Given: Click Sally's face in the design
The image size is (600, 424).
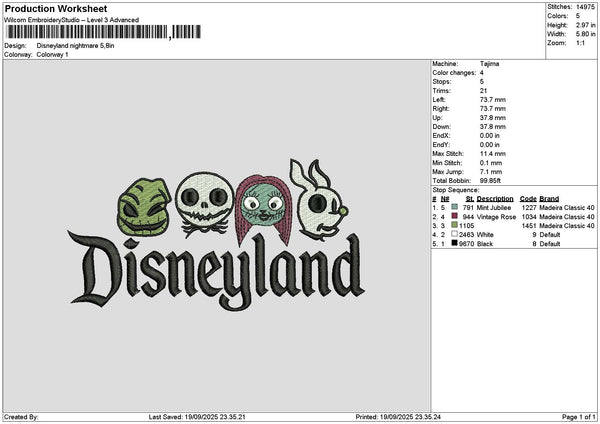Looking at the screenshot, I should [263, 206].
